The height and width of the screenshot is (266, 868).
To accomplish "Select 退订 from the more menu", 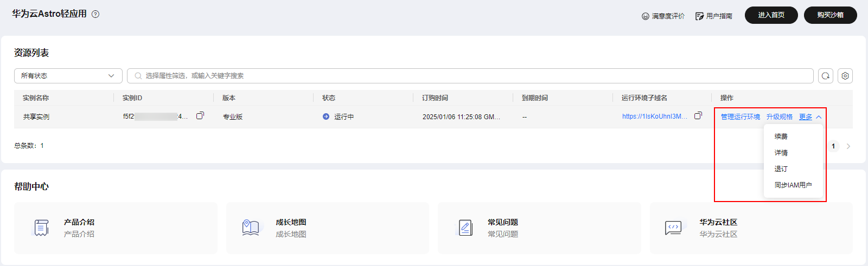I will [781, 169].
